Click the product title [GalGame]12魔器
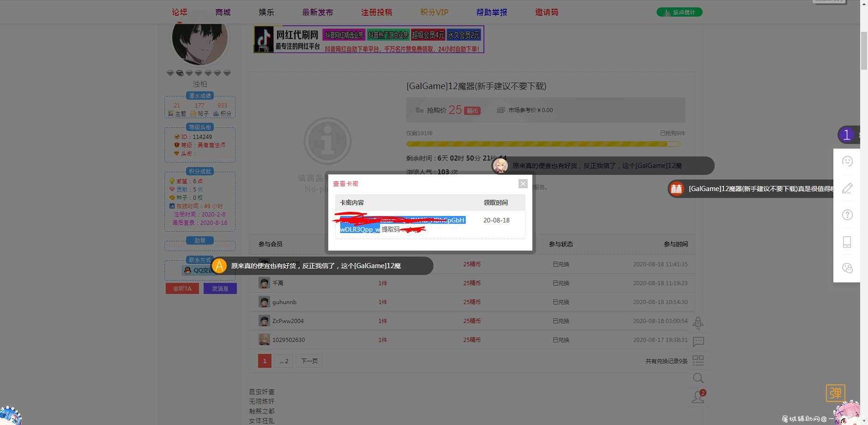 tap(476, 86)
